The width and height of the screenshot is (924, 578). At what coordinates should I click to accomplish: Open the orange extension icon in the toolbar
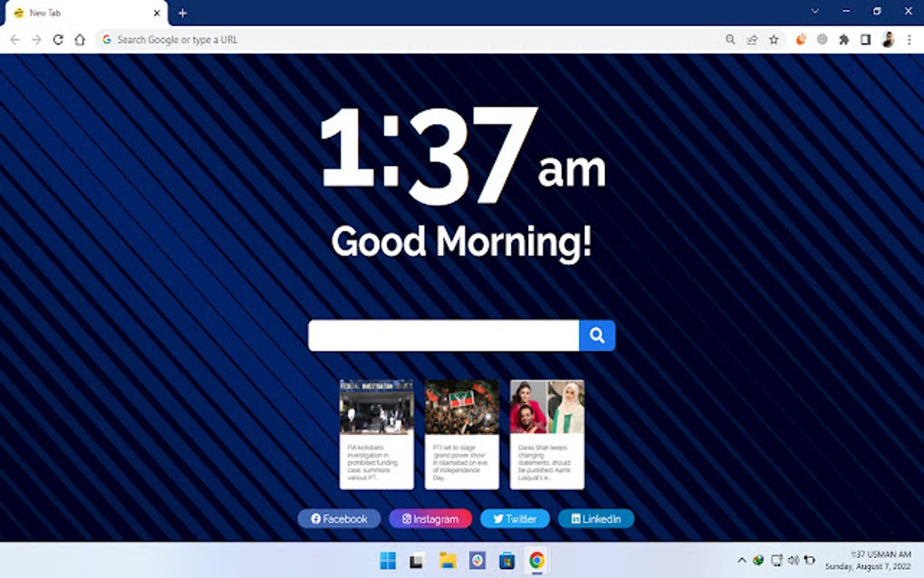pos(802,39)
